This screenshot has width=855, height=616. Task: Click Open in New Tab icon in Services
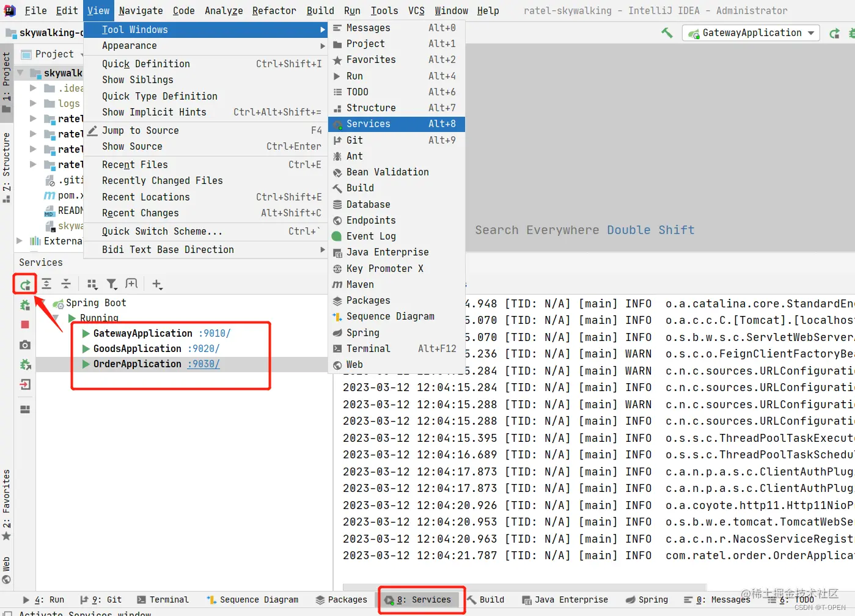131,284
